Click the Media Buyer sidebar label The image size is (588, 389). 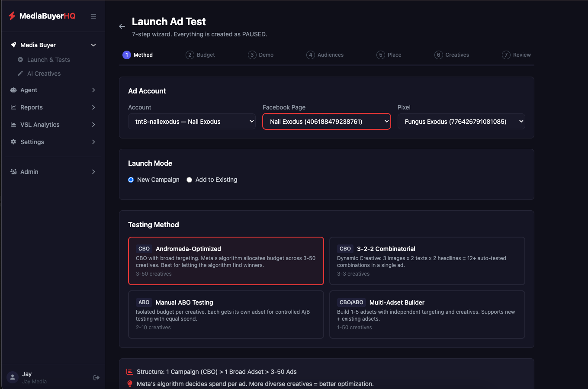coord(38,45)
